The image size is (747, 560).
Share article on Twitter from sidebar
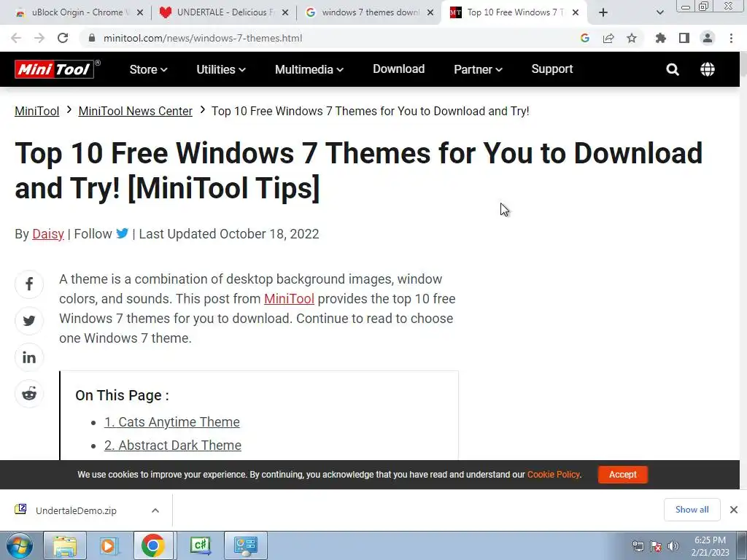(x=29, y=321)
